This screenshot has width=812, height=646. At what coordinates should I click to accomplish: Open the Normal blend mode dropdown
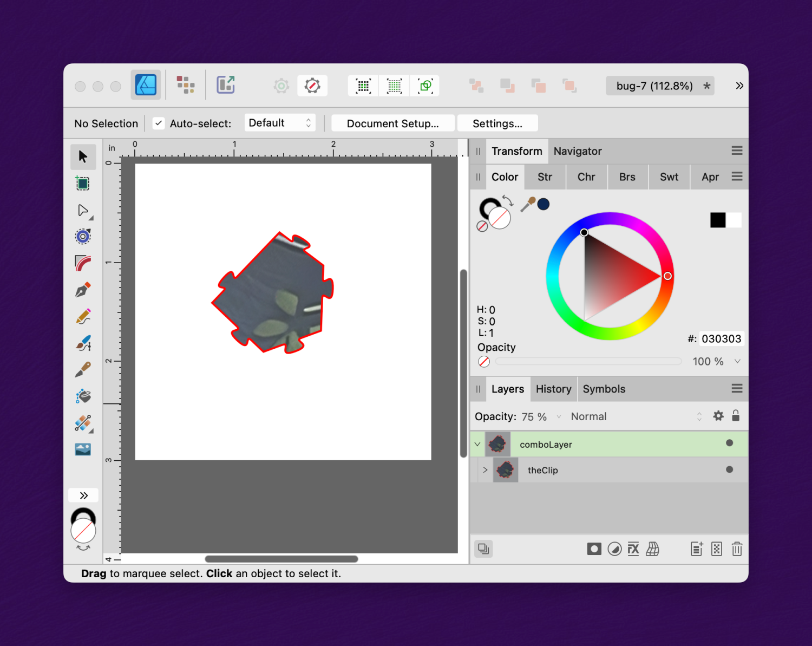(636, 416)
